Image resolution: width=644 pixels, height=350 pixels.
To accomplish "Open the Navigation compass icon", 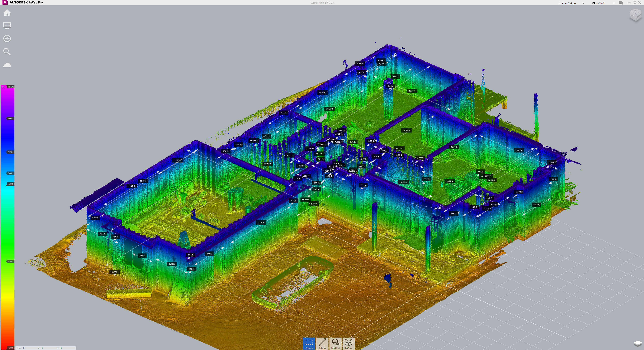I will (7, 38).
